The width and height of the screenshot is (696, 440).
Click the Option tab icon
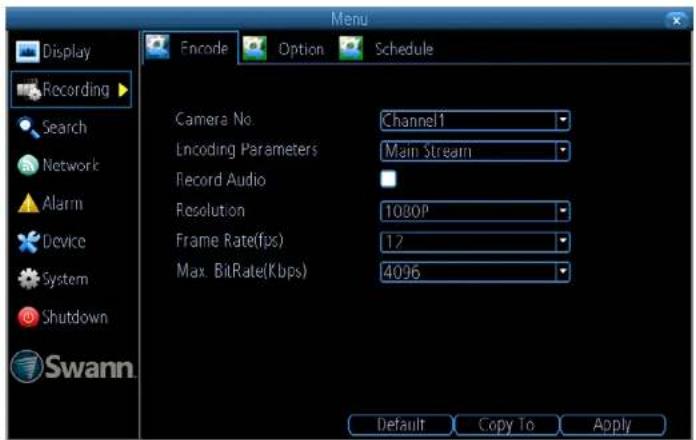[x=254, y=48]
